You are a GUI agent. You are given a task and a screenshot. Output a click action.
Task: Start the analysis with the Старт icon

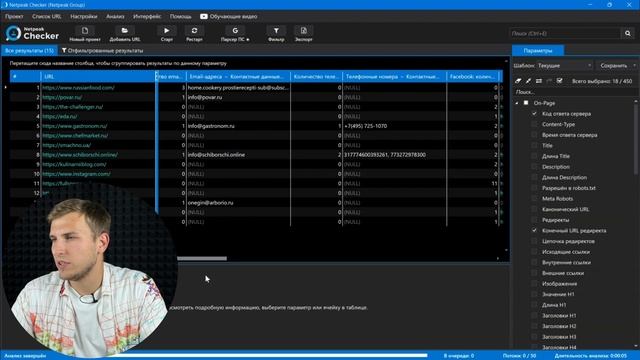167,31
